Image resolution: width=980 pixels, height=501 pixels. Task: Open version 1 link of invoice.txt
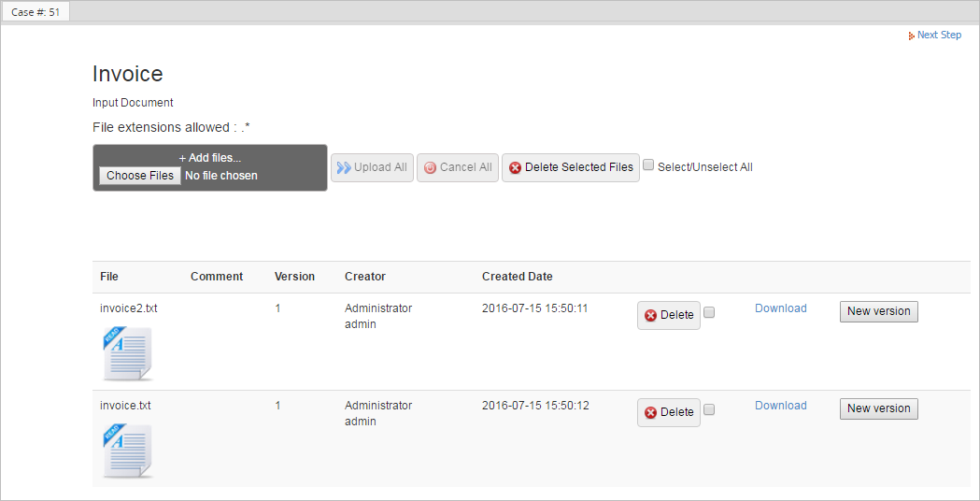pyautogui.click(x=277, y=406)
